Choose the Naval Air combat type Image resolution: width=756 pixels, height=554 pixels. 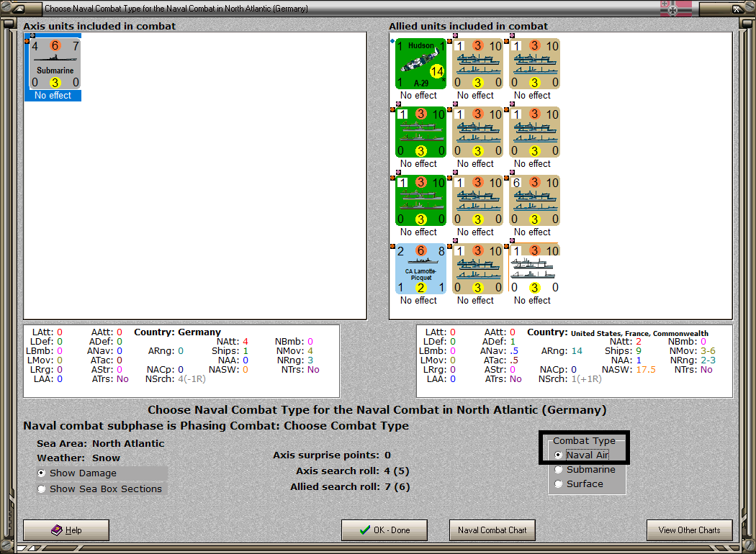click(582, 455)
